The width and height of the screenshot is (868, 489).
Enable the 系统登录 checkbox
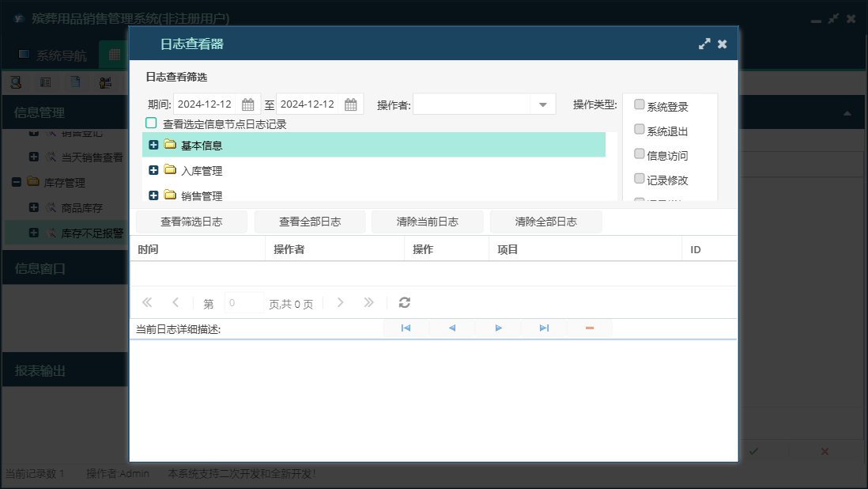640,105
